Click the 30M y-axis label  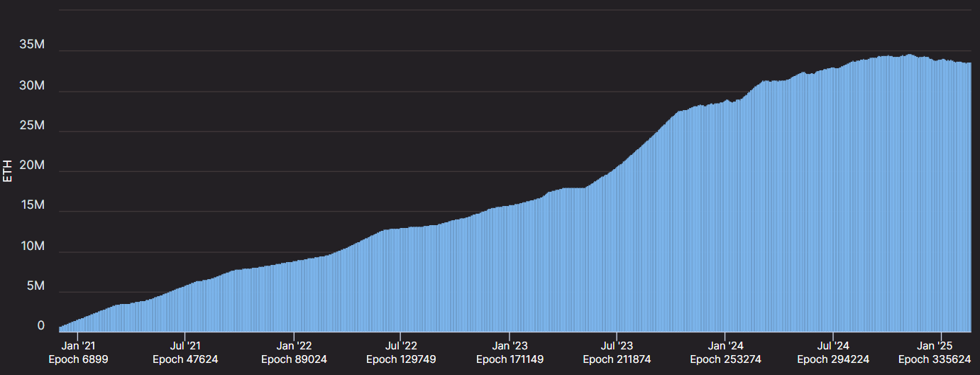33,85
